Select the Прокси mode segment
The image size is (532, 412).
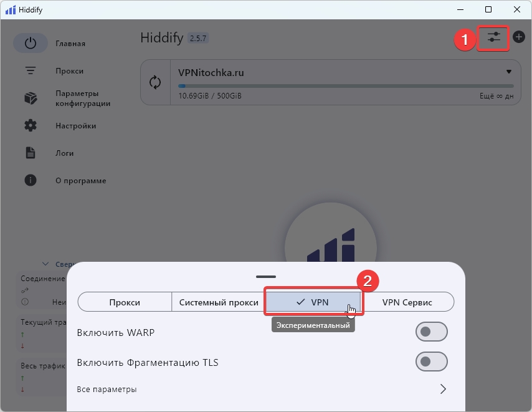[125, 302]
